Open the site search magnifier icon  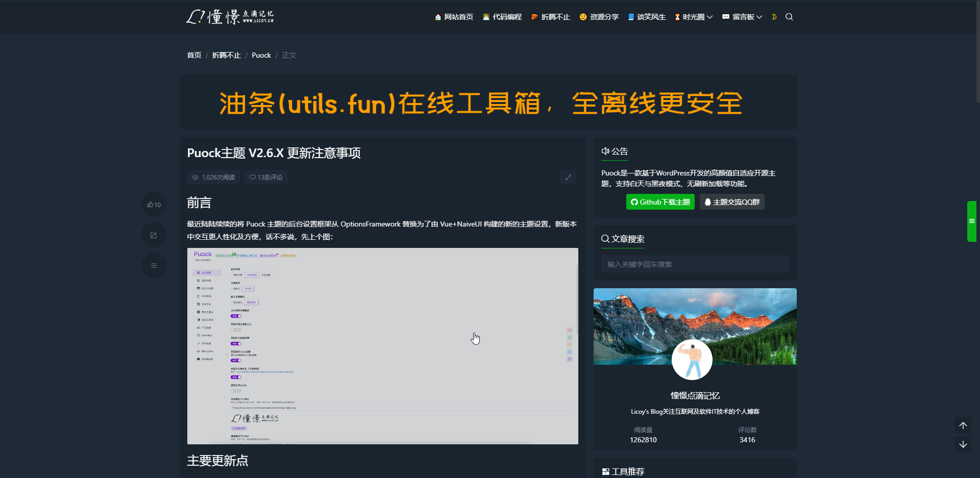click(x=789, y=17)
